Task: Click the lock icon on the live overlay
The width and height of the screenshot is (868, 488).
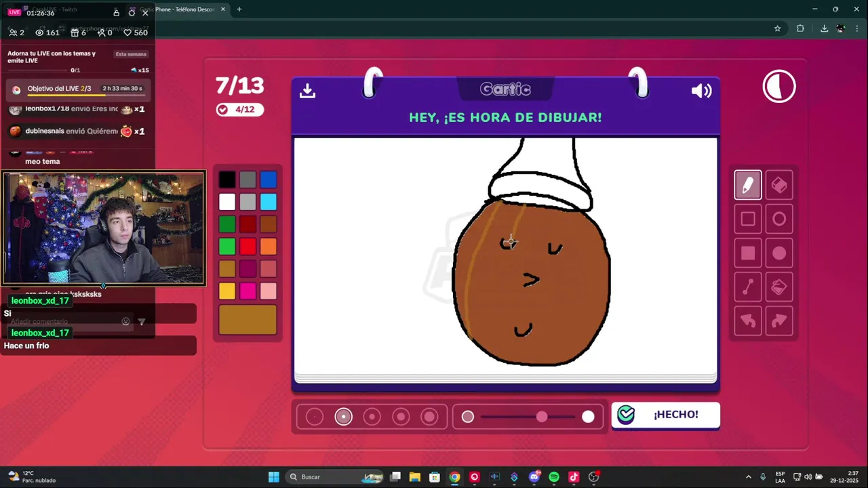Action: (117, 13)
